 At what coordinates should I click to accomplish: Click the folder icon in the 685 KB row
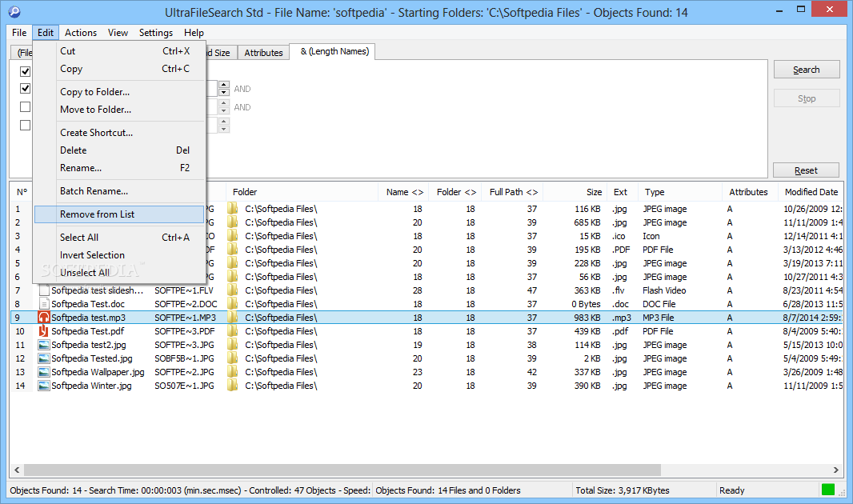(x=233, y=222)
